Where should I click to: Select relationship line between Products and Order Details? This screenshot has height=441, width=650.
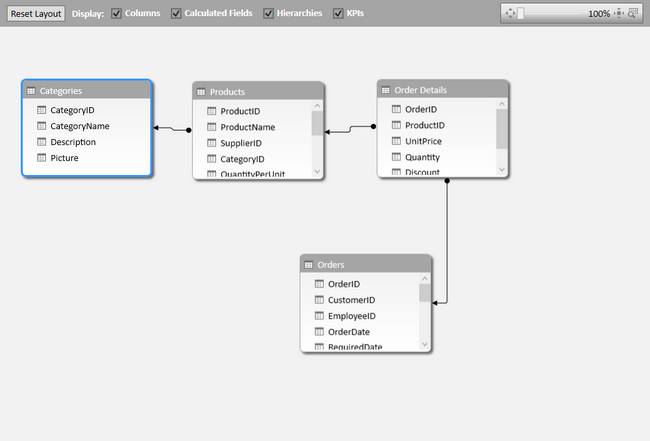pyautogui.click(x=350, y=129)
